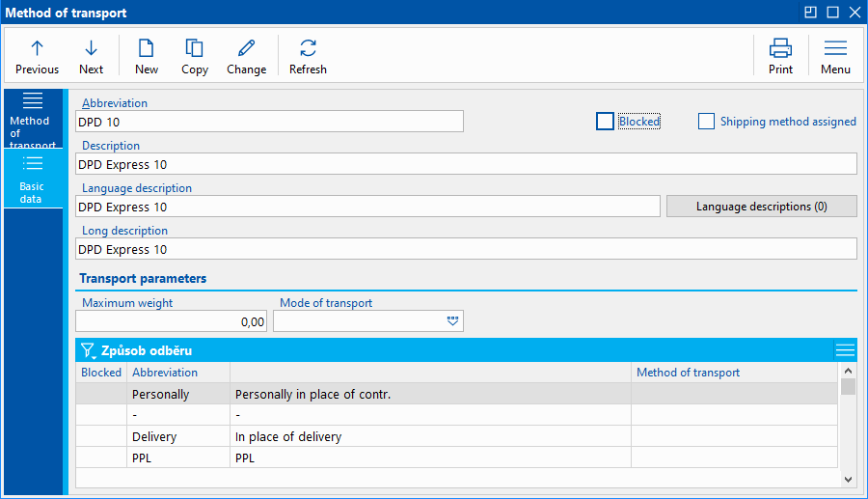Open the Způsob odběru grid menu icon
The image size is (868, 499).
tap(845, 350)
